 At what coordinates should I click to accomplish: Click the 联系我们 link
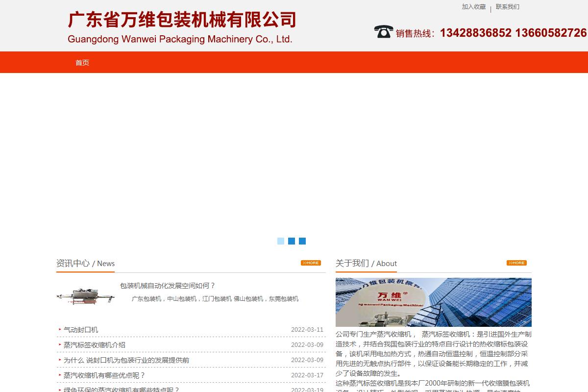tap(508, 7)
